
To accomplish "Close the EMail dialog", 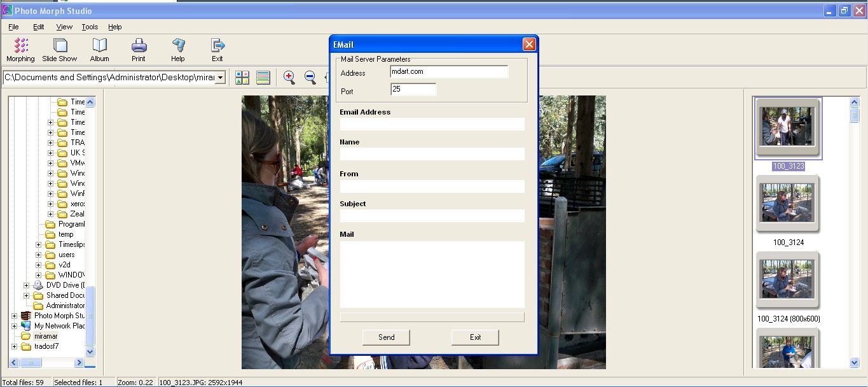I will point(529,44).
